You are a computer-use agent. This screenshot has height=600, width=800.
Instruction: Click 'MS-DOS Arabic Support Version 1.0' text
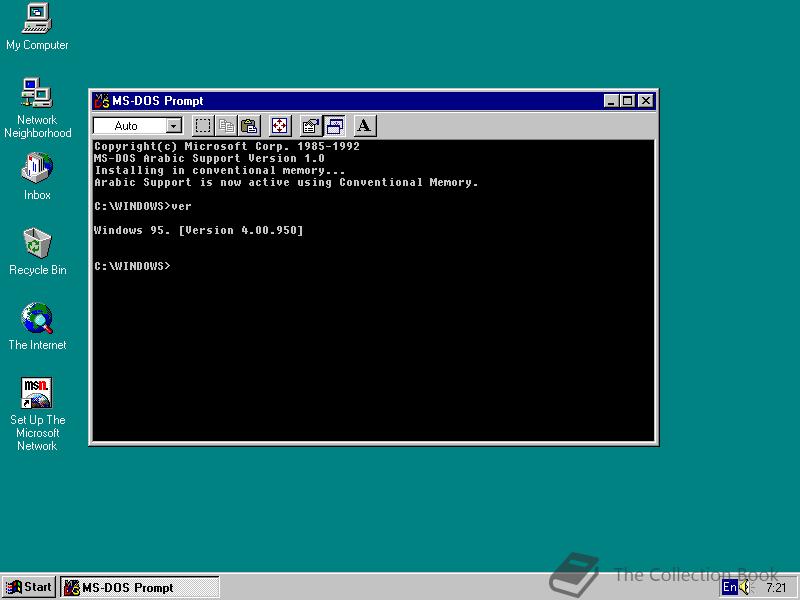tap(209, 158)
